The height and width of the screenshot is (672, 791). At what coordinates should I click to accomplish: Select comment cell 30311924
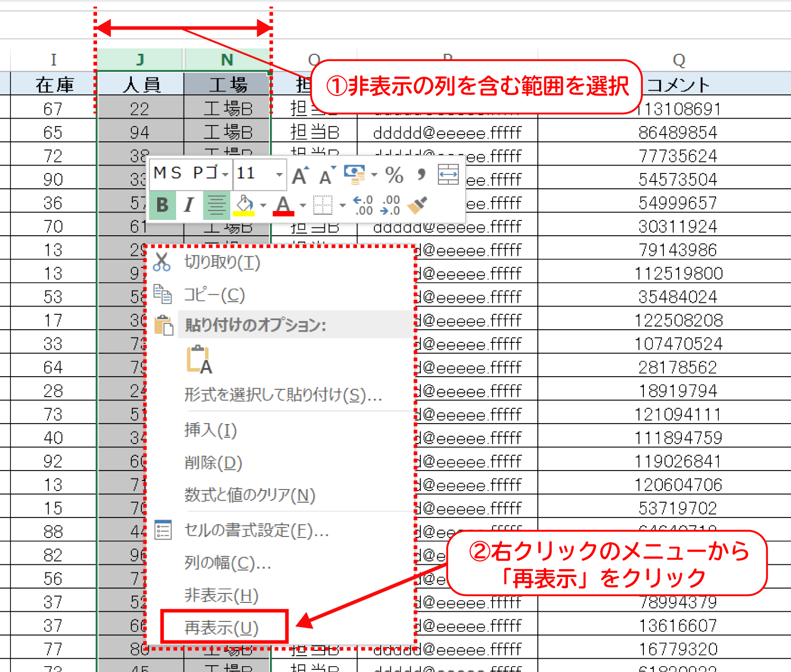[x=678, y=226]
